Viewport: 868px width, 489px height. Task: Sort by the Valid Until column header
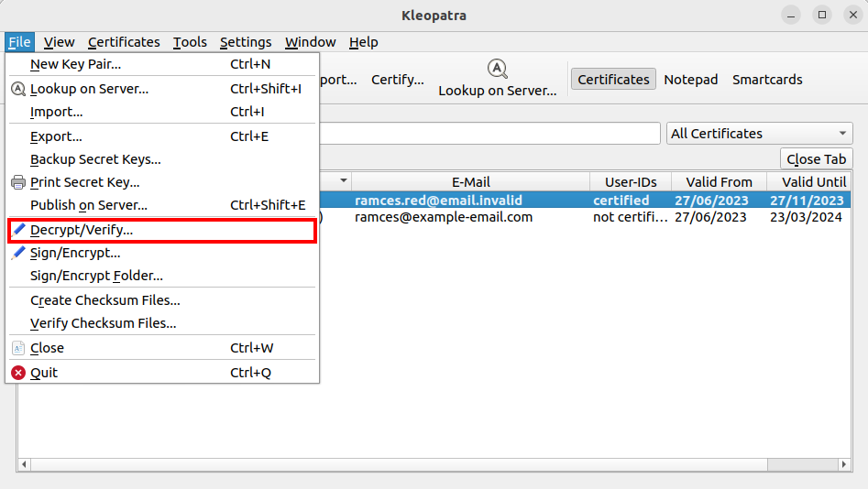[x=809, y=182]
